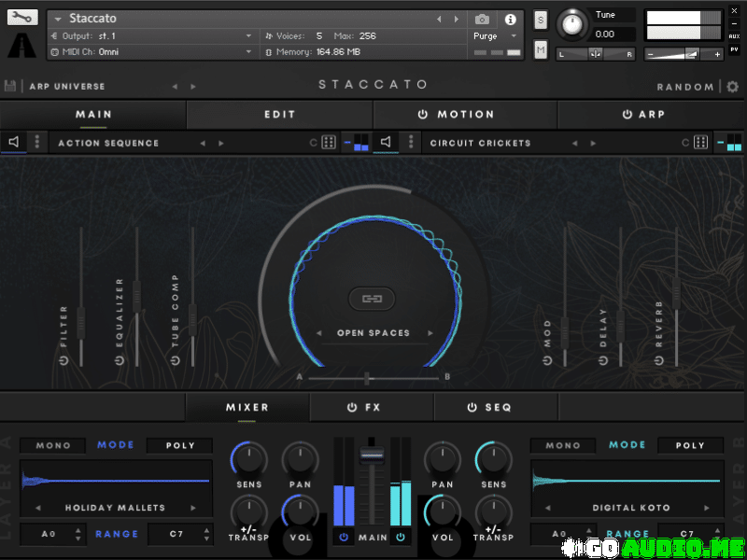Mute layer A Action Sequence speaker

tap(14, 142)
